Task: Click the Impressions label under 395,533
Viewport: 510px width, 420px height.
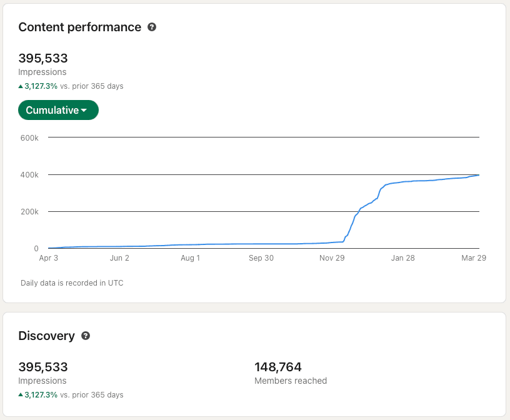Action: coord(42,72)
